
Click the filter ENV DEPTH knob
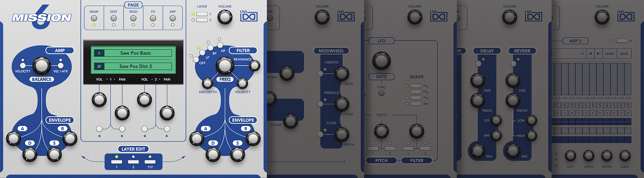point(207,83)
